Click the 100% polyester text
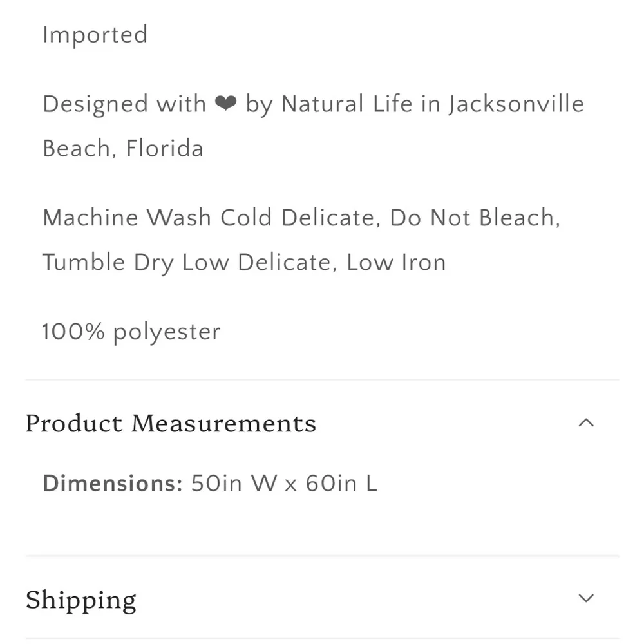Image resolution: width=644 pixels, height=644 pixels. (131, 332)
